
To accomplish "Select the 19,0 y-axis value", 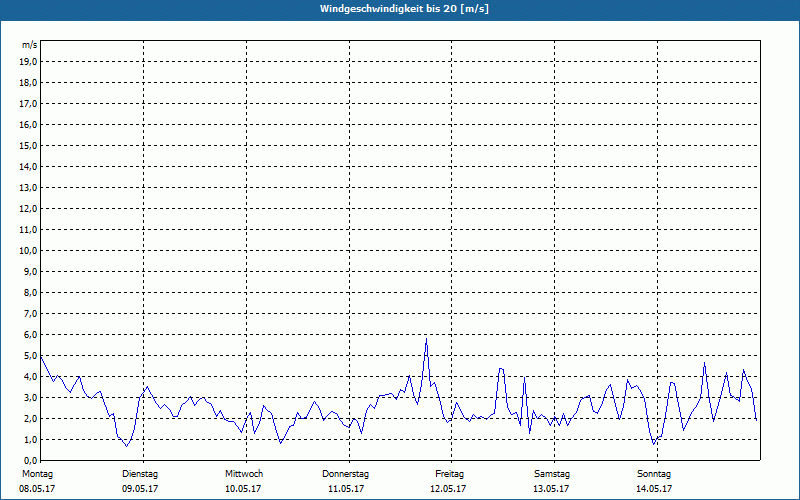I will 28,62.
